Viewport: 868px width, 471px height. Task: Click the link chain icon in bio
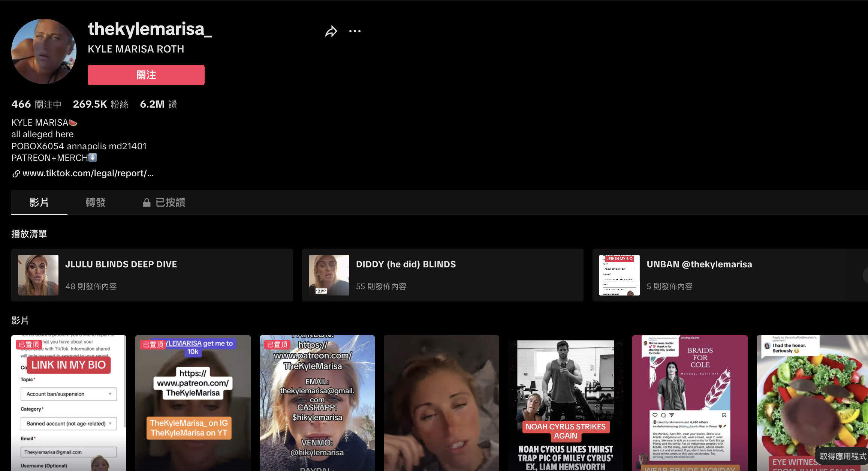coord(16,174)
